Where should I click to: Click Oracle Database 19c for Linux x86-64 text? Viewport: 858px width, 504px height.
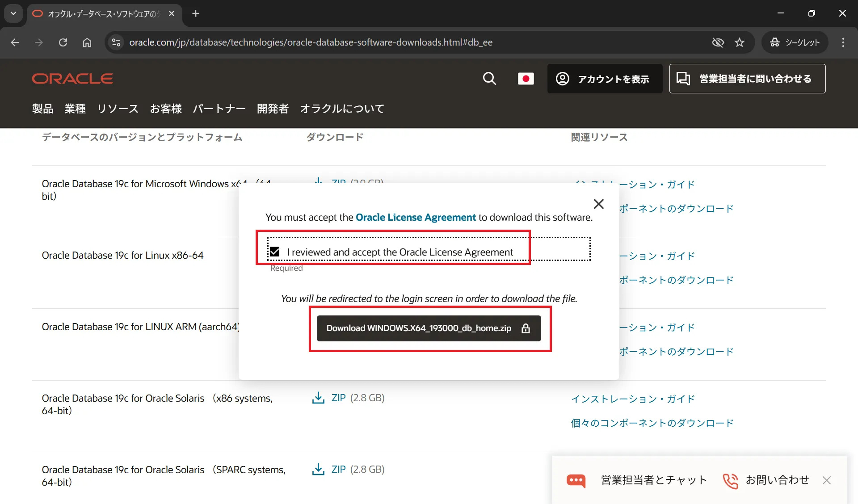[x=123, y=255]
